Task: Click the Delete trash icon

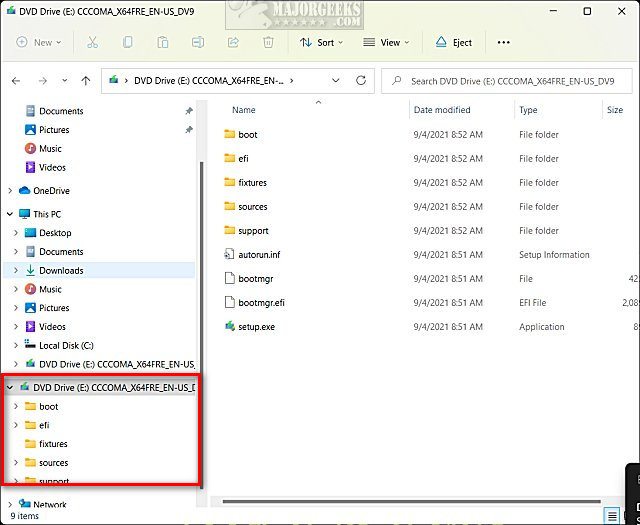Action: coord(268,43)
